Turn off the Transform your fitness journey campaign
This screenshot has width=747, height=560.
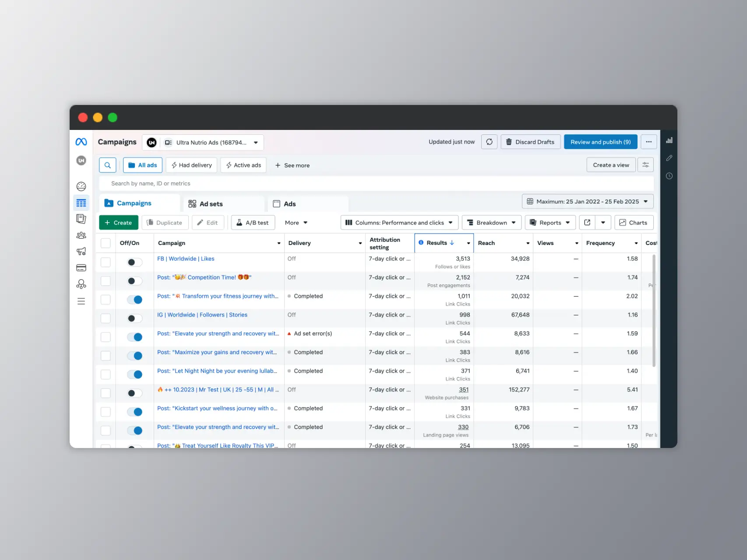tap(134, 300)
